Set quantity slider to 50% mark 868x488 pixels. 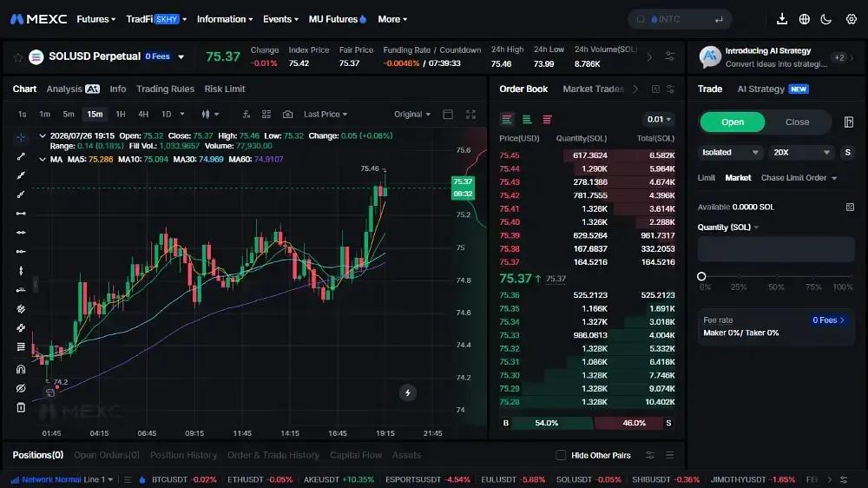click(776, 276)
